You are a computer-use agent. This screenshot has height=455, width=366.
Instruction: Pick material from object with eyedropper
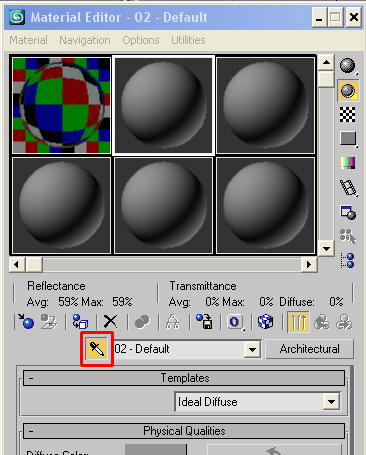click(97, 349)
